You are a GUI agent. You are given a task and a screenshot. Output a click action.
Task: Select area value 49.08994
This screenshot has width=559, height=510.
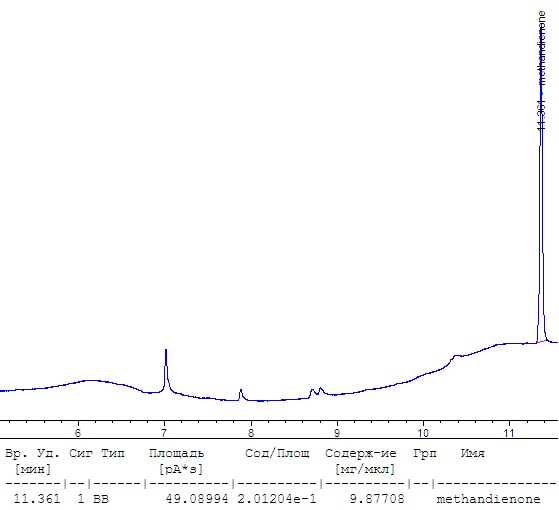pos(197,499)
